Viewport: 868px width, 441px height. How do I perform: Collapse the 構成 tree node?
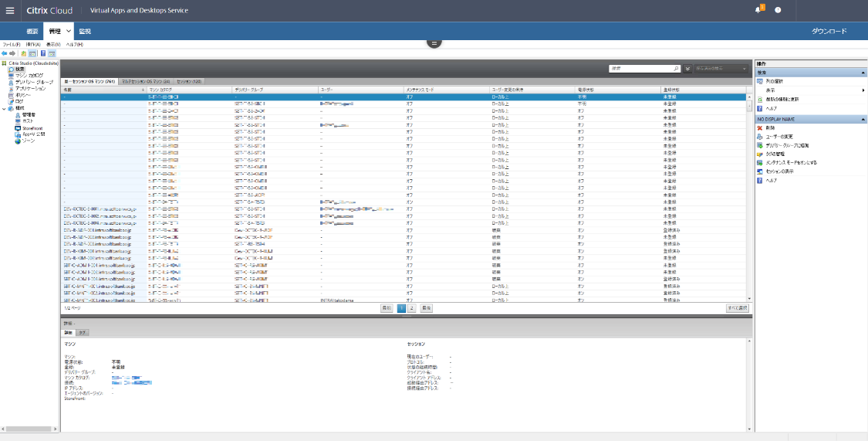coord(5,108)
